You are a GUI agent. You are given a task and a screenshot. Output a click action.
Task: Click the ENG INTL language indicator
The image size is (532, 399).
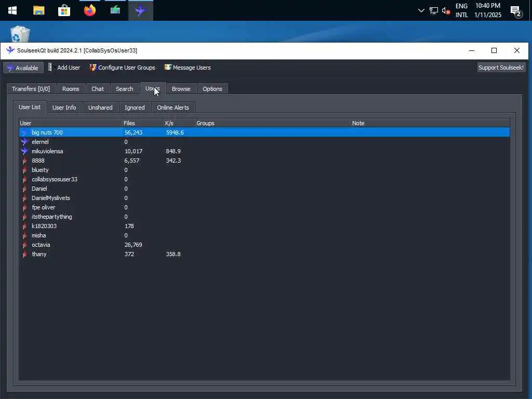coord(461,10)
